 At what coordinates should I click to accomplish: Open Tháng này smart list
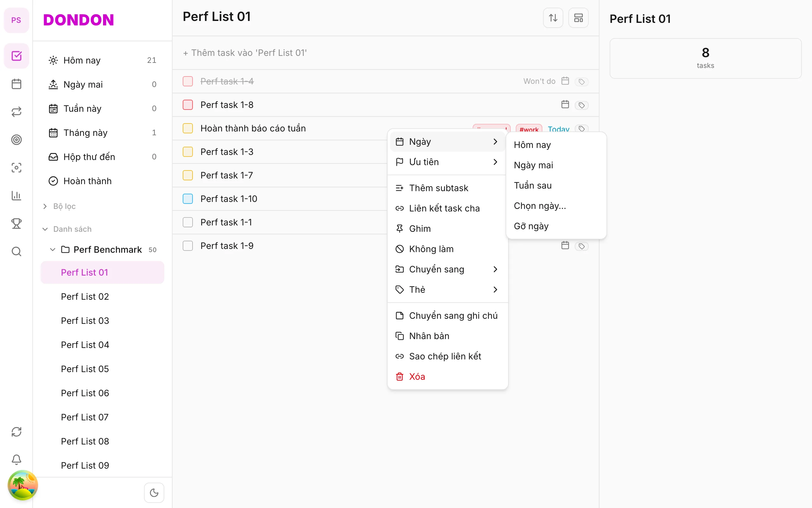point(102,133)
